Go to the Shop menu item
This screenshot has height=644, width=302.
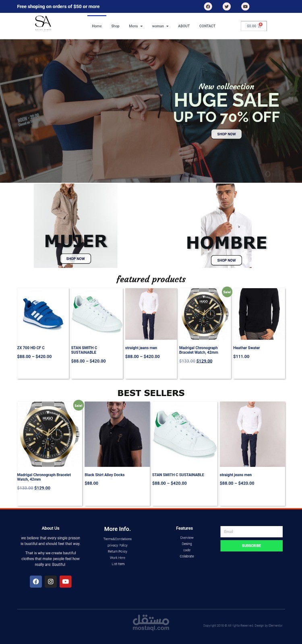tap(115, 26)
